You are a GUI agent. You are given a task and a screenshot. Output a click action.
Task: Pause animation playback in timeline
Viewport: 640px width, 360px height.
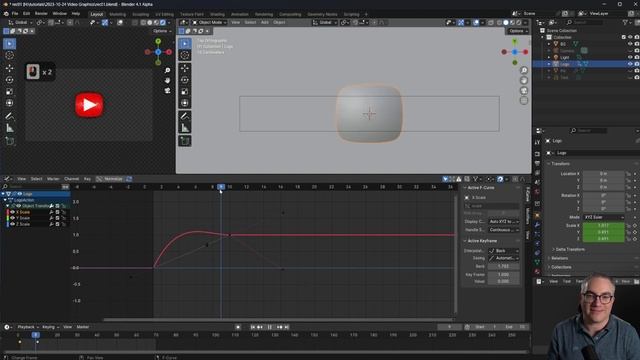pyautogui.click(x=269, y=327)
